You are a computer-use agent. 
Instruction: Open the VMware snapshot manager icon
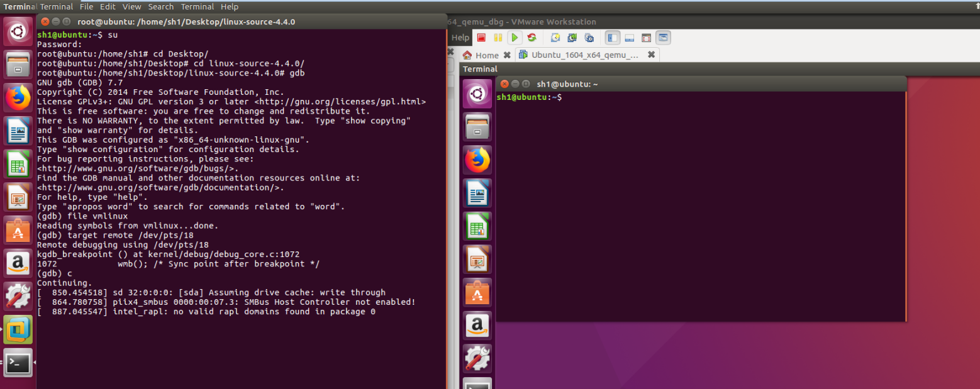tap(589, 38)
